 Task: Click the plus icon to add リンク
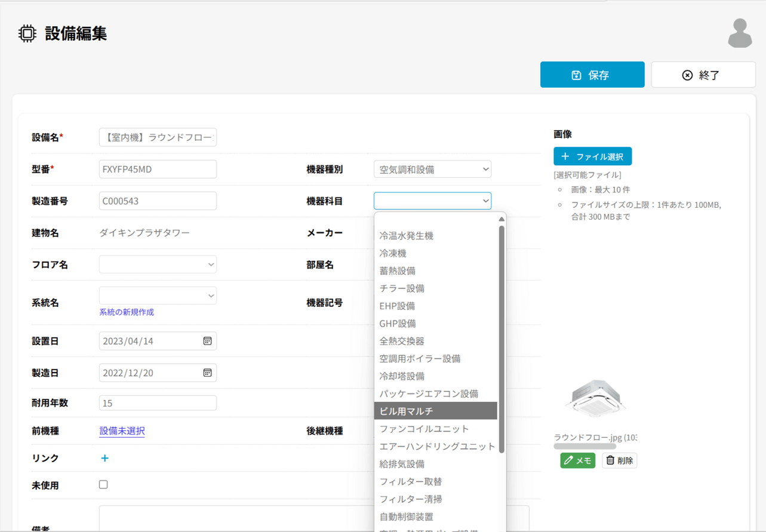[104, 458]
